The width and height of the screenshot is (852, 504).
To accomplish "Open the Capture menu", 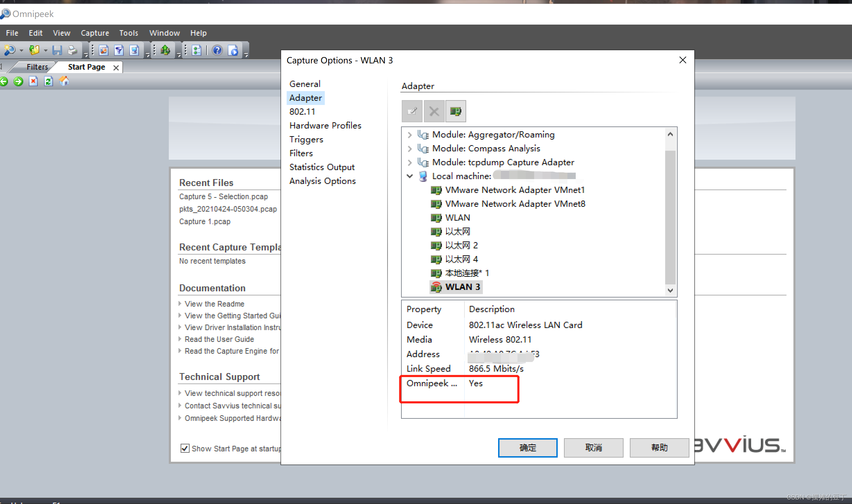I will [95, 33].
